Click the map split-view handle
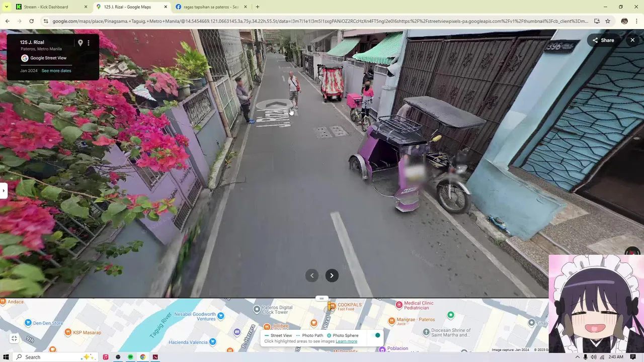Viewport: 644px width, 362px height. point(321,299)
